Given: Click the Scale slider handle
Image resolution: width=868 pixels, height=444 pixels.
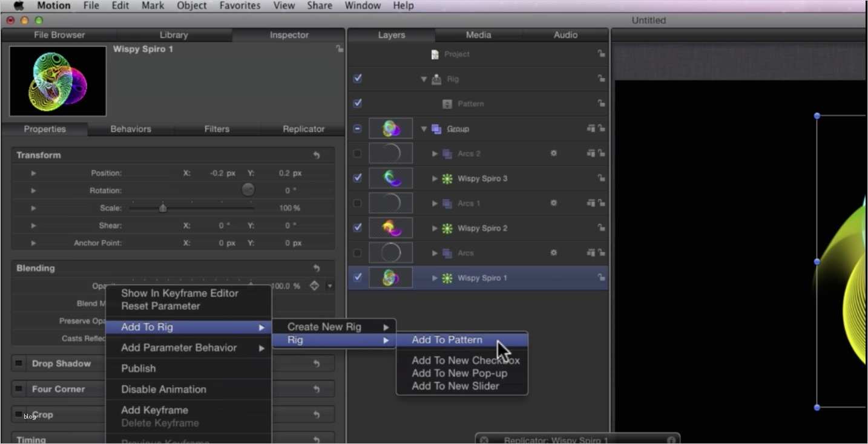Looking at the screenshot, I should pyautogui.click(x=163, y=208).
